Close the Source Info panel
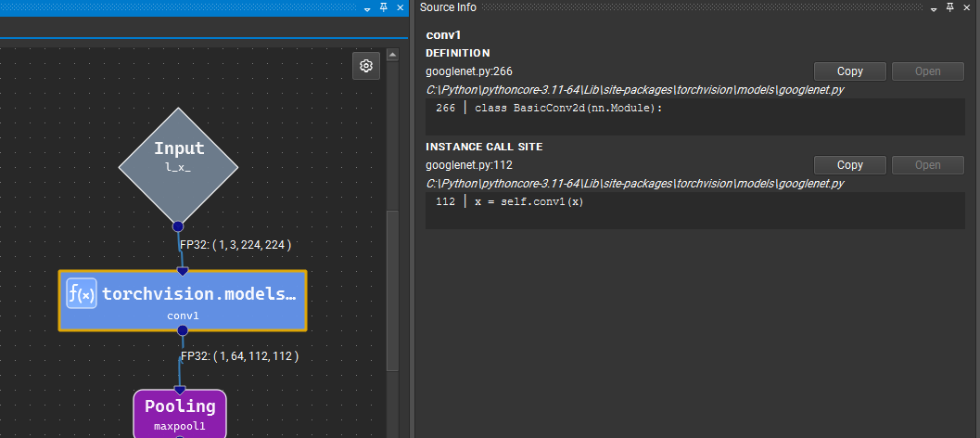Viewport: 980px width, 438px height. 968,7
